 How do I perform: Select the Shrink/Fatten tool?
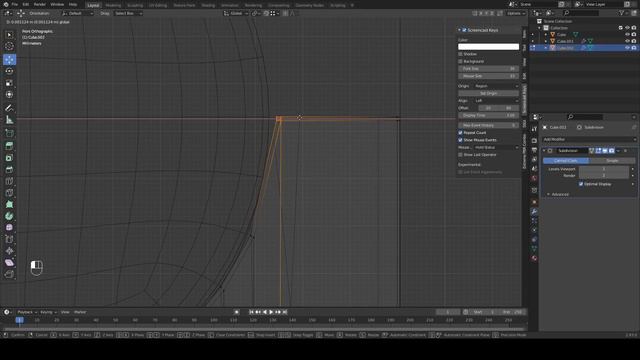pyautogui.click(x=9, y=251)
